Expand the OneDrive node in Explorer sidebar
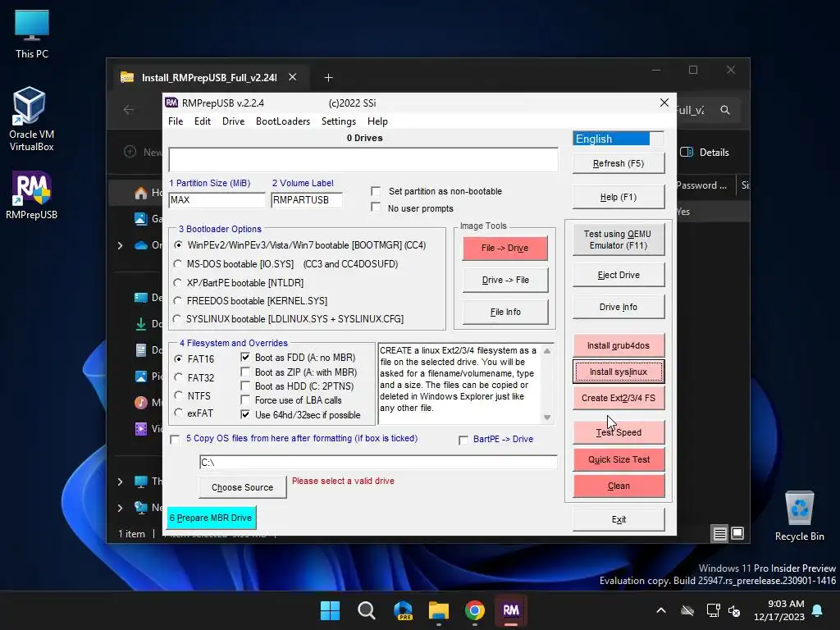Screen dimensions: 840x630 click(120, 245)
